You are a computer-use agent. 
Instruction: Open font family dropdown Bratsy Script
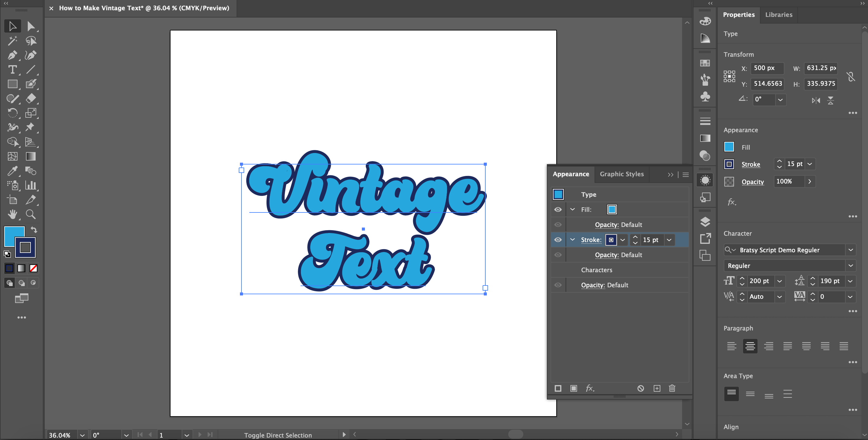850,250
